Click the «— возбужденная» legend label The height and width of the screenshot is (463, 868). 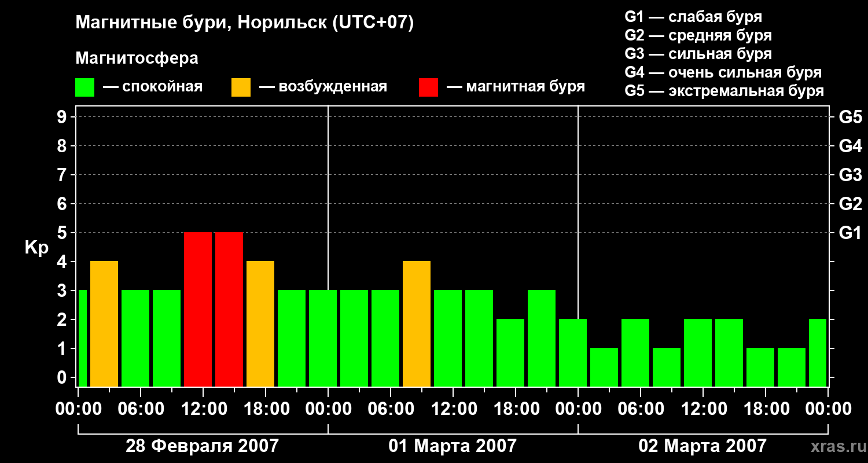[323, 87]
